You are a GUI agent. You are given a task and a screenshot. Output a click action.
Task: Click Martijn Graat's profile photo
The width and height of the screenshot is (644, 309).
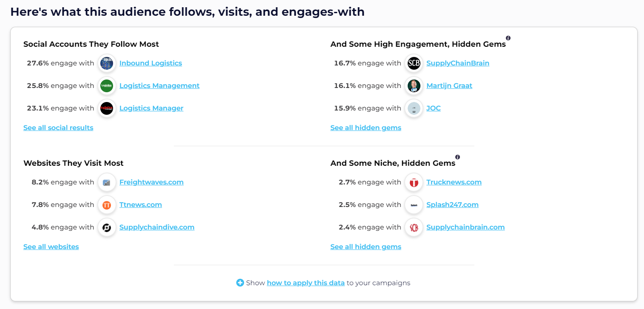(x=414, y=86)
